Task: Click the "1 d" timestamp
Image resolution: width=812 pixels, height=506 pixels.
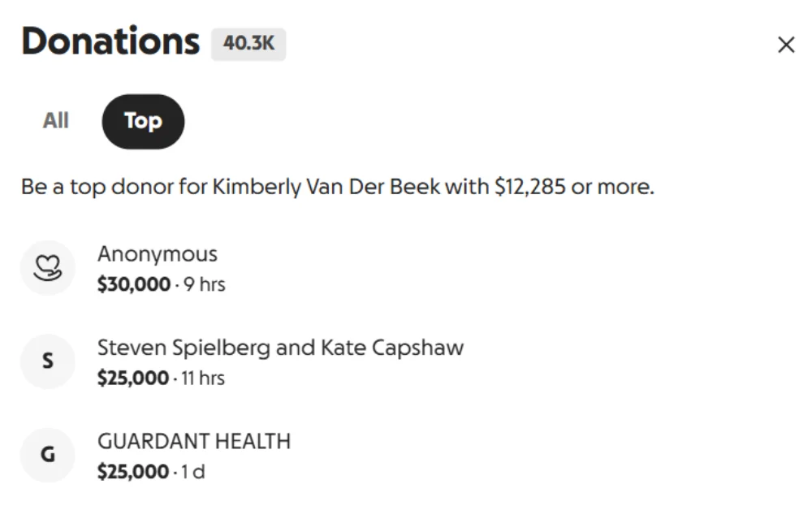Action: pyautogui.click(x=194, y=472)
